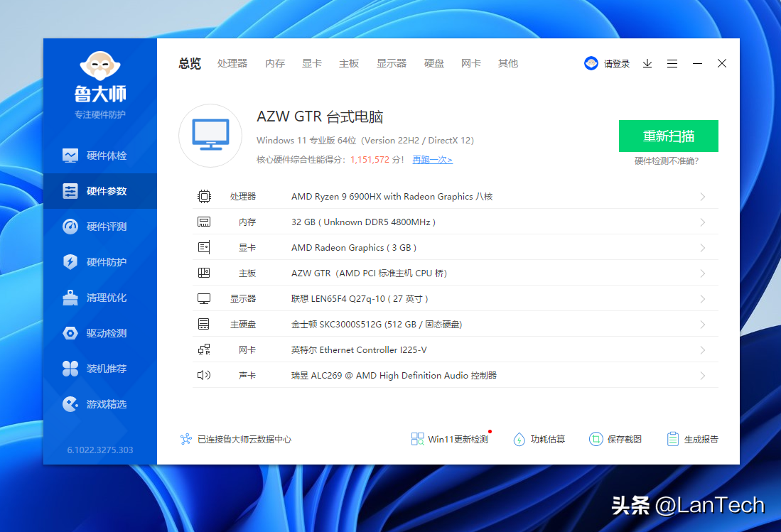Open the hamburger main menu
781x532 pixels.
(672, 63)
